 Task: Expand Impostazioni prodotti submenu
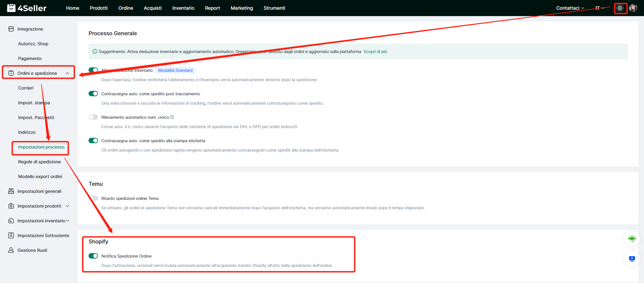pyautogui.click(x=67, y=206)
